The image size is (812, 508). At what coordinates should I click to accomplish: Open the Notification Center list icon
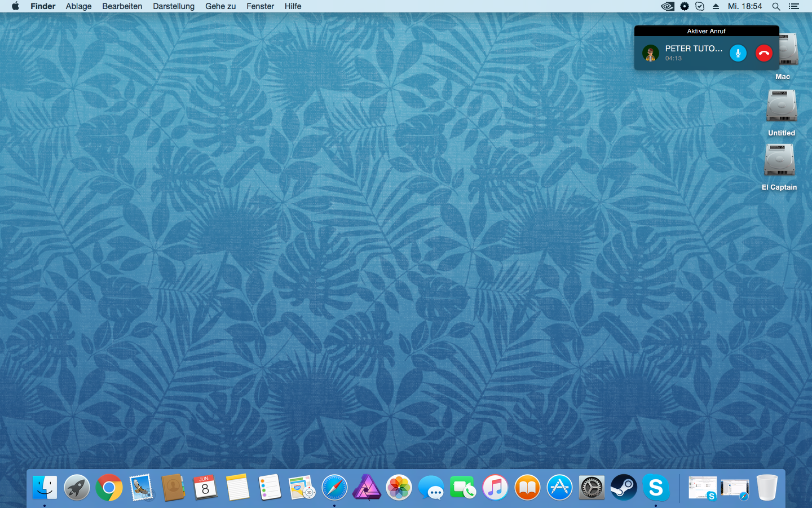click(x=794, y=6)
